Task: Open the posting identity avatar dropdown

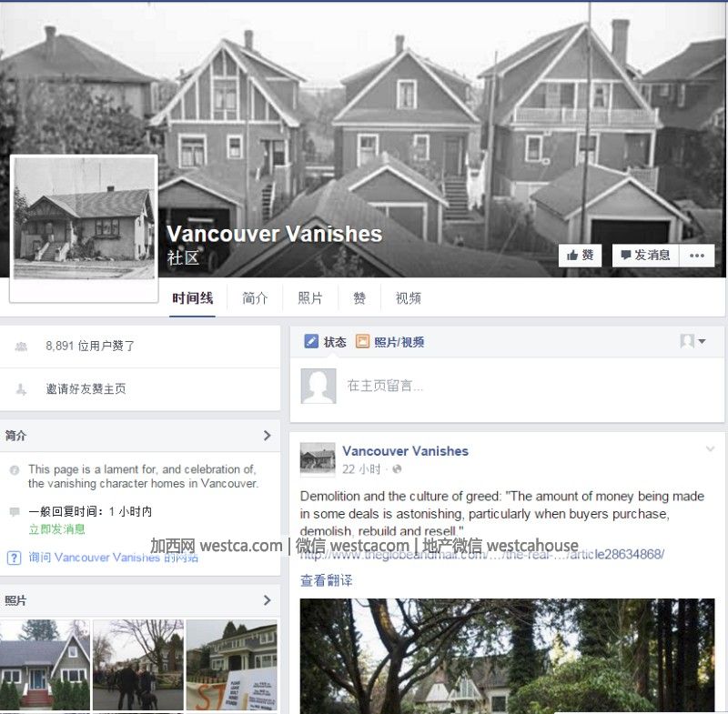Action: click(x=693, y=341)
